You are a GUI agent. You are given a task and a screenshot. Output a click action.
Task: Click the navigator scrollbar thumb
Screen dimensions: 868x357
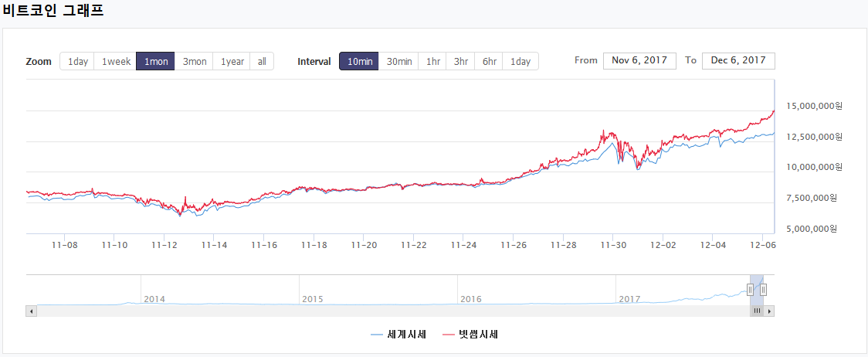click(x=757, y=311)
